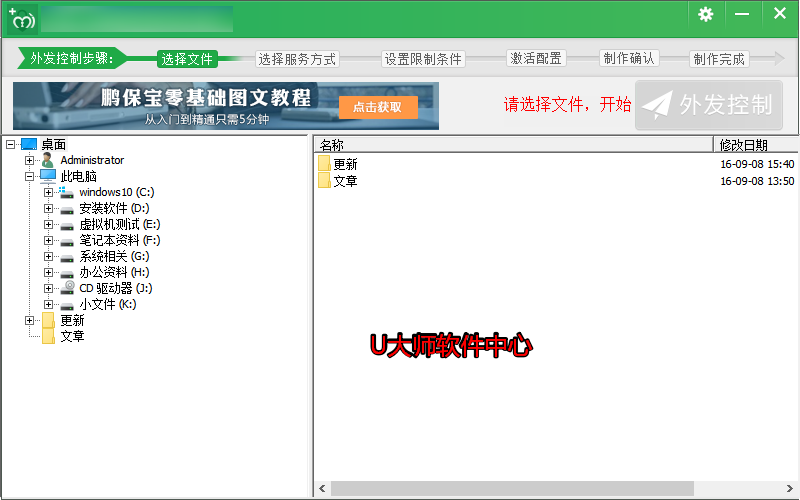The width and height of the screenshot is (800, 500).
Task: Select 办公资料 (H:) in the tree
Action: coord(114,272)
